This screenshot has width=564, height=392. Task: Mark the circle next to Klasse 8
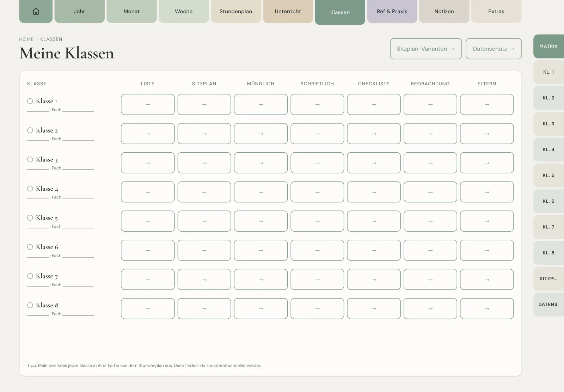click(30, 305)
